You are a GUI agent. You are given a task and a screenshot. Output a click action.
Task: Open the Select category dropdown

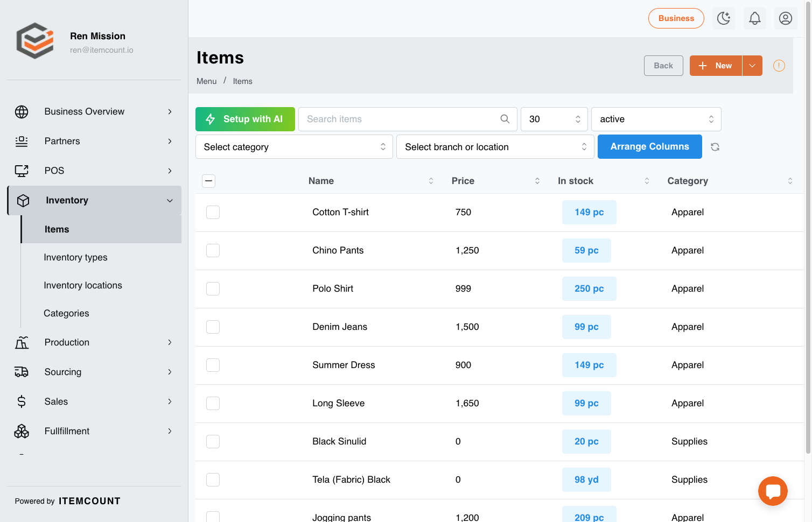pyautogui.click(x=294, y=147)
